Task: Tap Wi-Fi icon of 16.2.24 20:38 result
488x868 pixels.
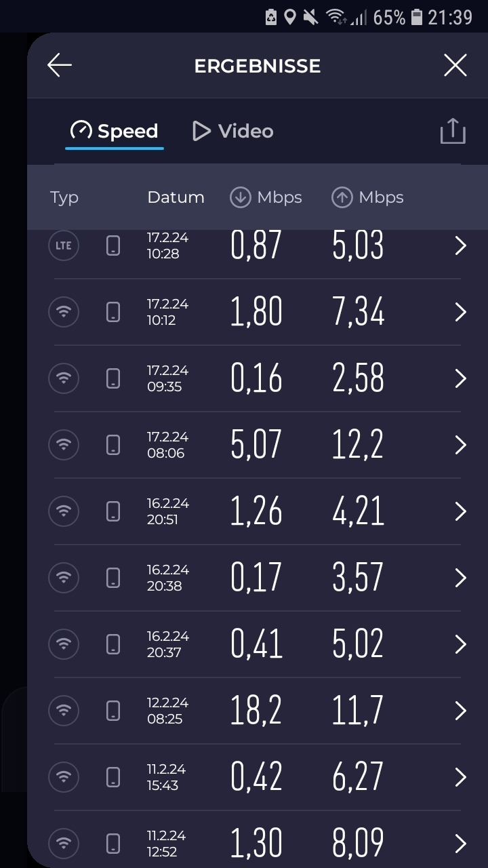Action: pyautogui.click(x=64, y=578)
